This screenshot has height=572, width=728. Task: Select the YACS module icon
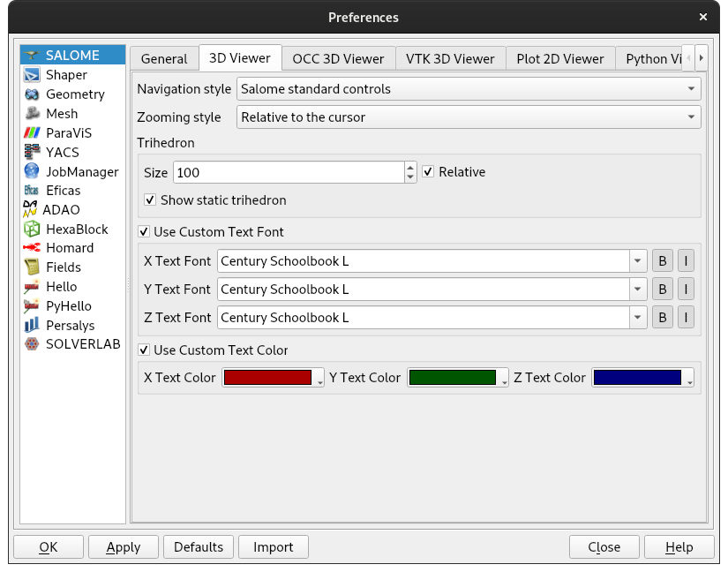coord(32,152)
